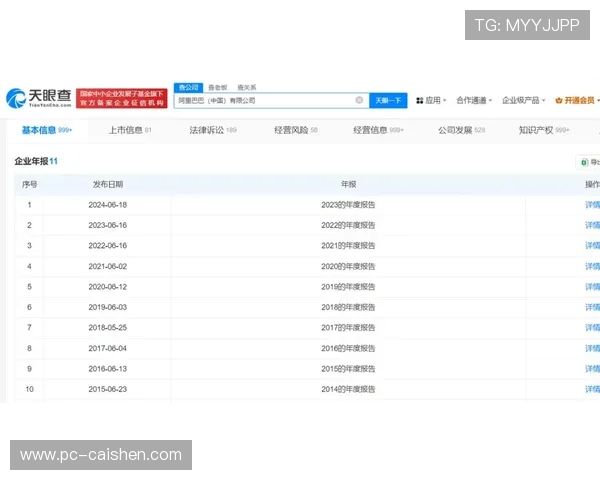
Task: Open the 经营风险 tab
Action: click(296, 130)
